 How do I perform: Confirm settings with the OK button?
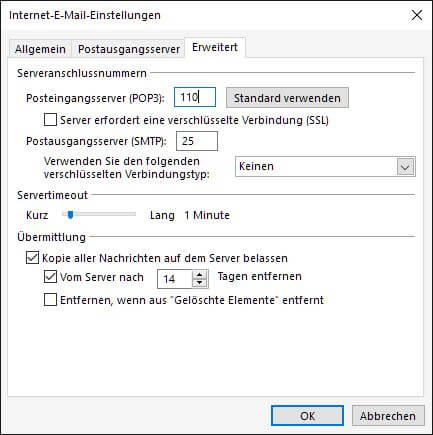tap(307, 416)
